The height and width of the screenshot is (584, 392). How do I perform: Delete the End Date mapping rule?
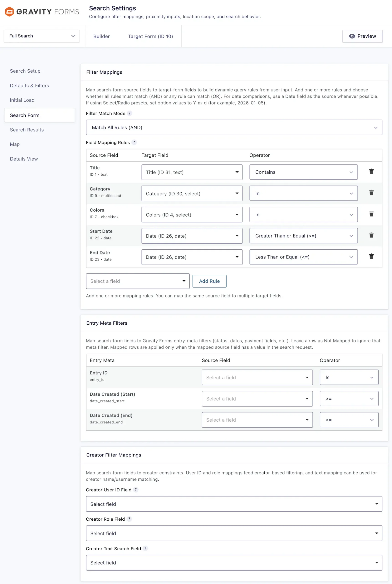371,256
